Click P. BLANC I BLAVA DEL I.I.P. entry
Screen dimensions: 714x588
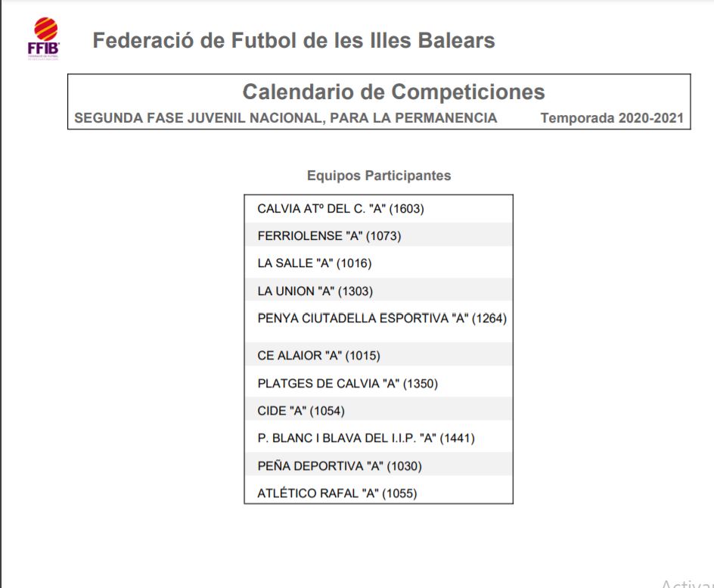coord(365,438)
